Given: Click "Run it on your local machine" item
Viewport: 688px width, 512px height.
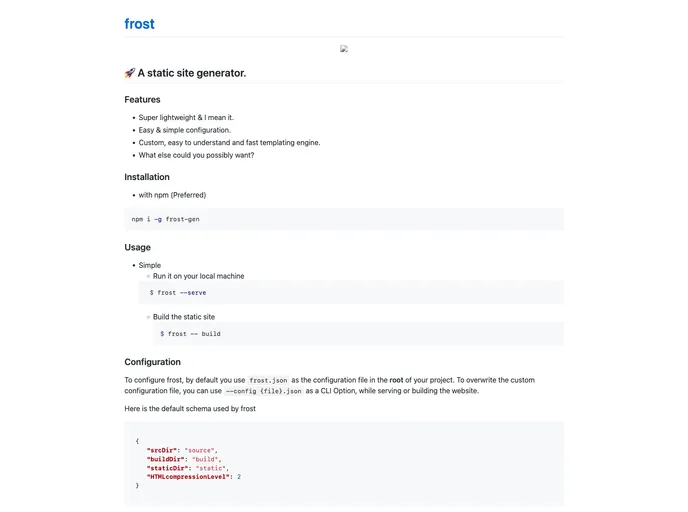Looking at the screenshot, I should (198, 276).
